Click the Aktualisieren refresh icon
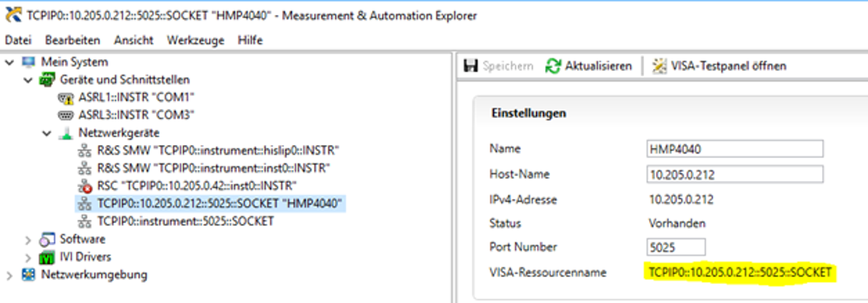This screenshot has height=303, width=868. (x=553, y=66)
